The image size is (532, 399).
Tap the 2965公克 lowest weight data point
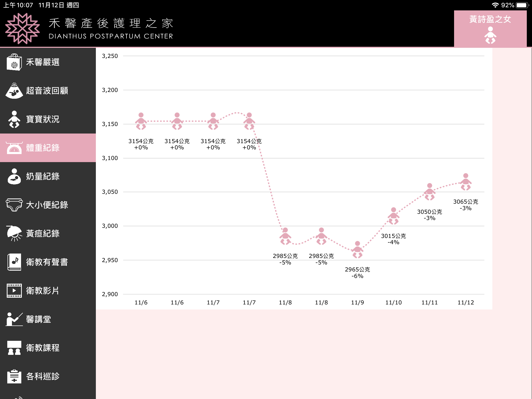coord(357,250)
